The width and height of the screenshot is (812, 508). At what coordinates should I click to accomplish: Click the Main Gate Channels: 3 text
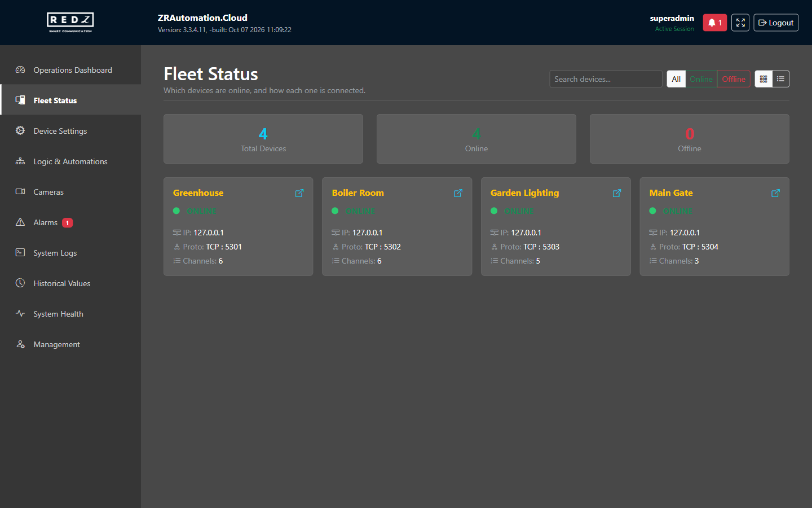(x=678, y=261)
